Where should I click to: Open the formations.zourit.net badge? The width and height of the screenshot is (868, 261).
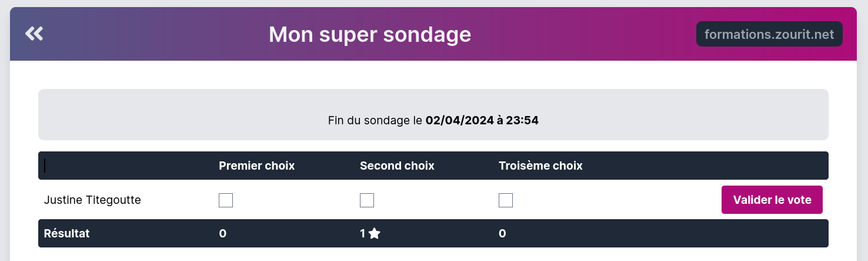click(769, 34)
